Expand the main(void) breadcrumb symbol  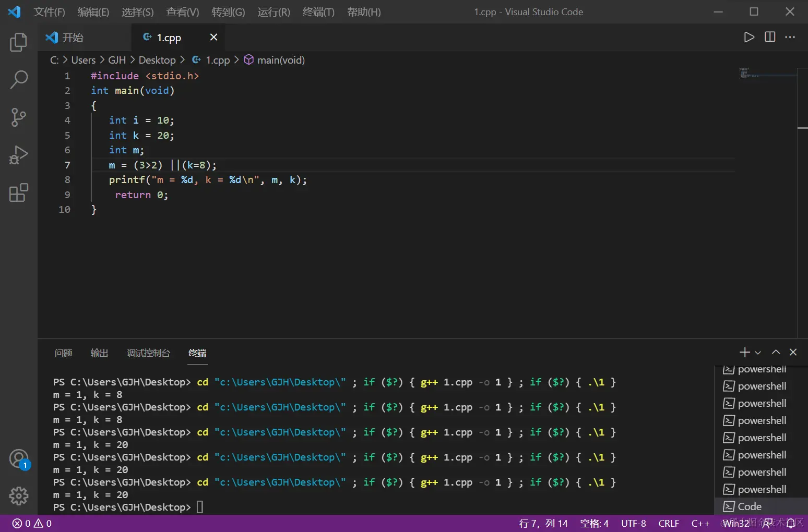(280, 60)
